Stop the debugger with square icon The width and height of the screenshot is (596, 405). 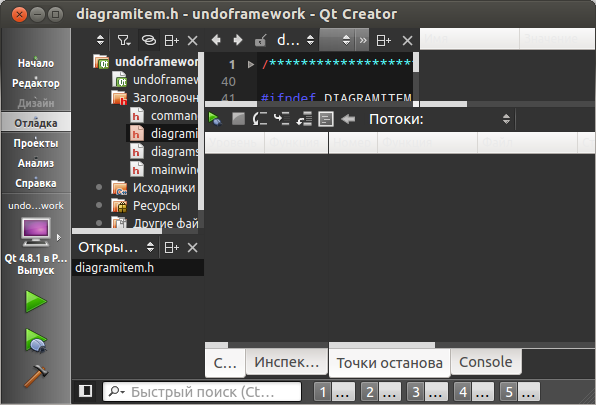tap(238, 119)
